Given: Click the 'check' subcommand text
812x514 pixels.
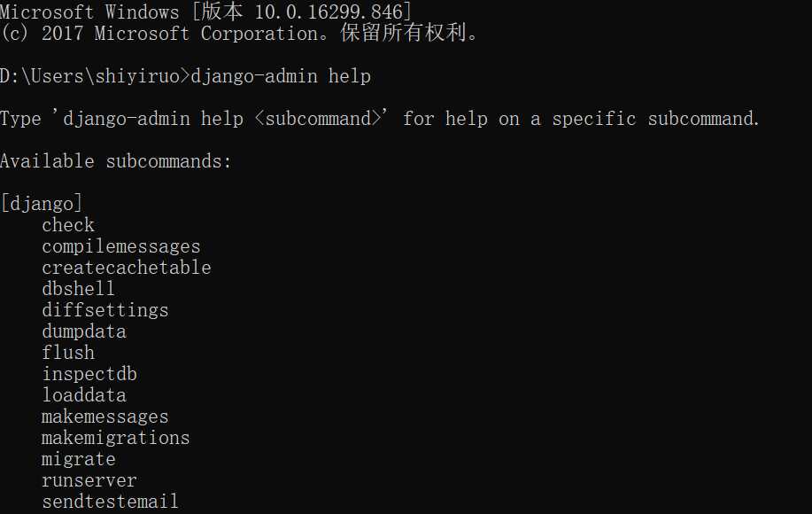Looking at the screenshot, I should (x=68, y=225).
